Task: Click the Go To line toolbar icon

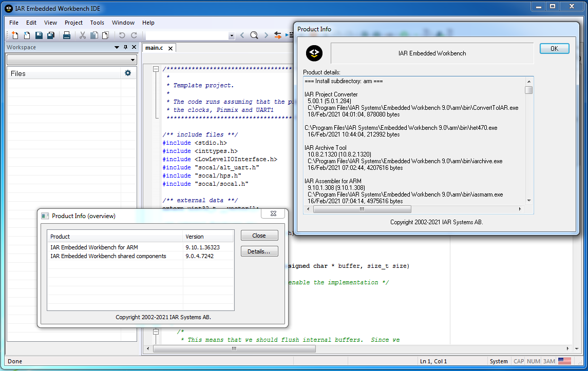Action: (x=289, y=35)
